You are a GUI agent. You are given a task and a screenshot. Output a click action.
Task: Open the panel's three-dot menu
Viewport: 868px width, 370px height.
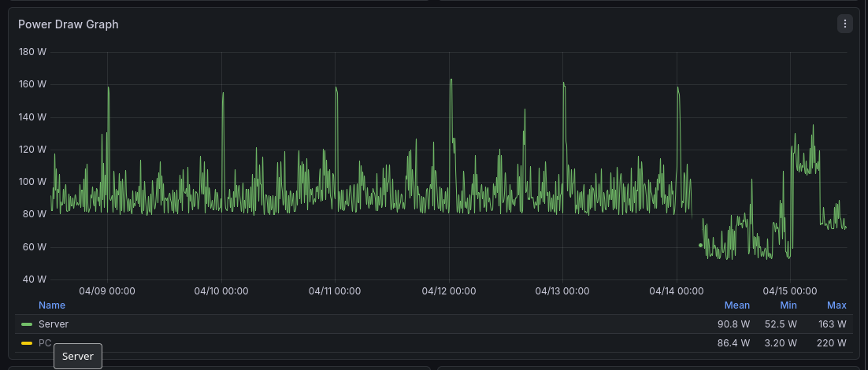click(x=845, y=24)
